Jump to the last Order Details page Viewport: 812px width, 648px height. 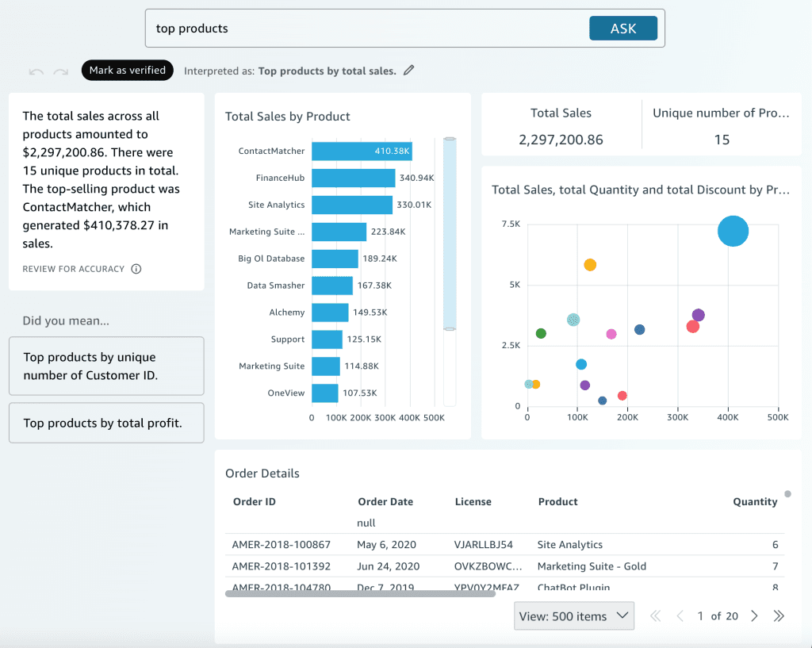pyautogui.click(x=779, y=616)
